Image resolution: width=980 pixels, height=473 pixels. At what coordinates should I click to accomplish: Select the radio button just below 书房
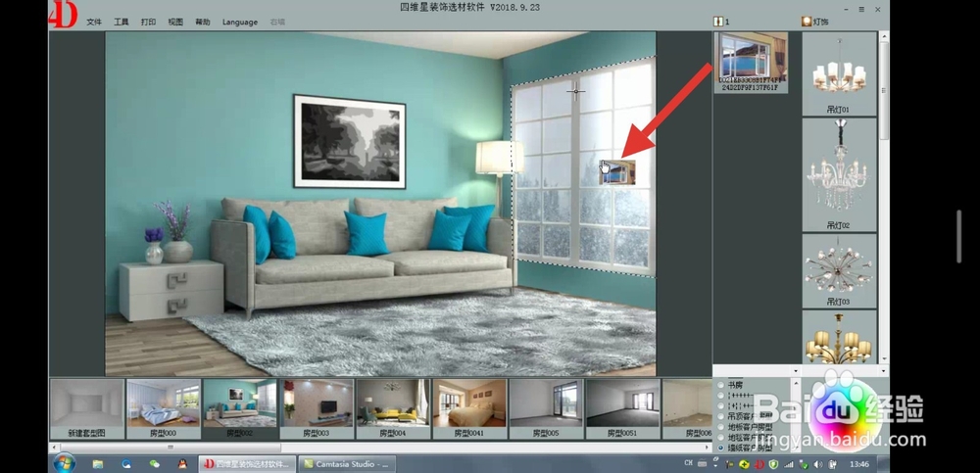tap(720, 396)
